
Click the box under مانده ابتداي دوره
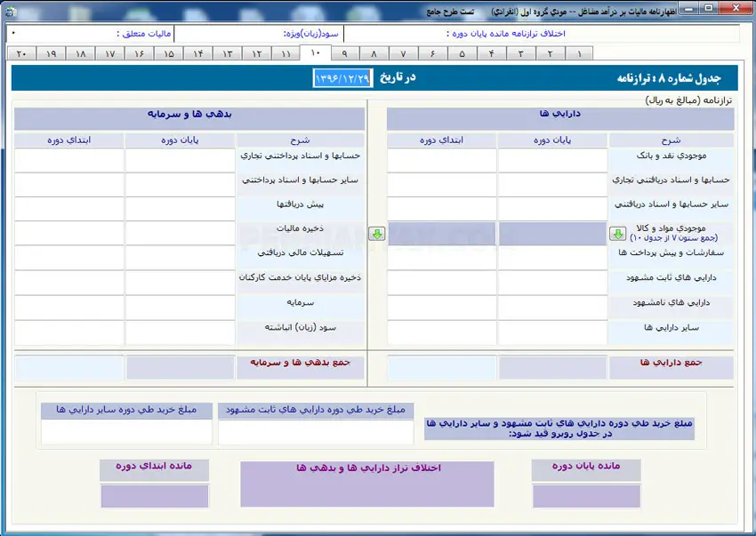(x=155, y=496)
